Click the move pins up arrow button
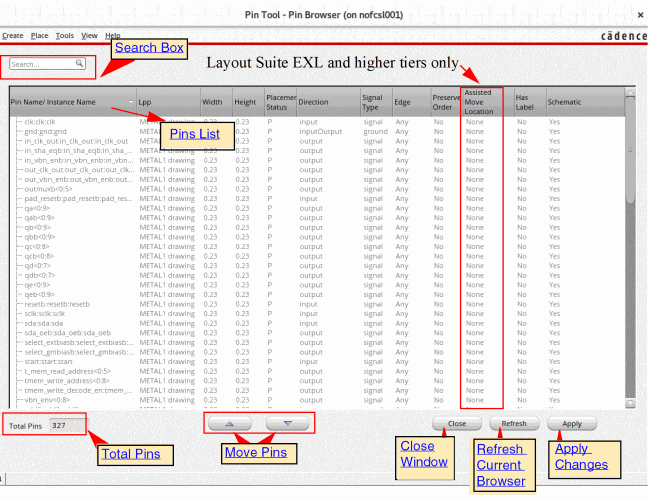The height and width of the screenshot is (499, 648). [230, 423]
